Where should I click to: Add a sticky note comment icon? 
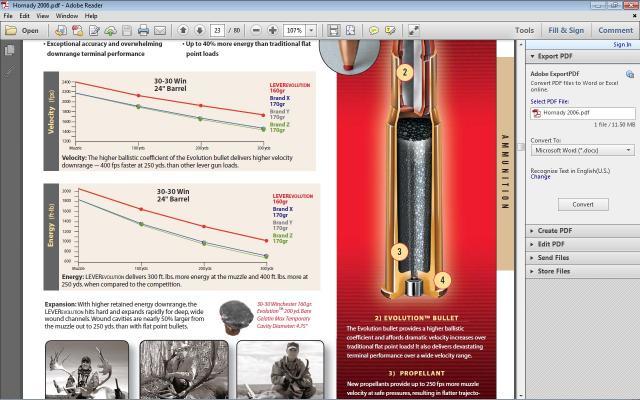373,31
